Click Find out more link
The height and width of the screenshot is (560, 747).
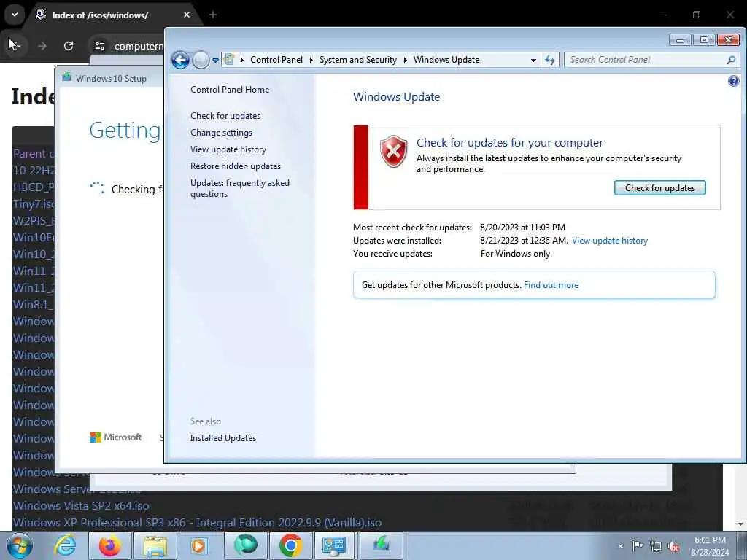click(551, 285)
